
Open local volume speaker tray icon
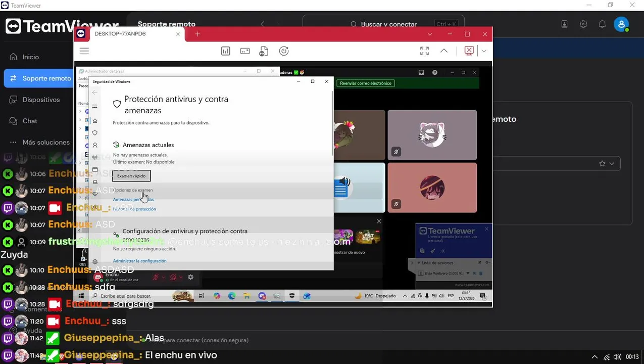point(617,357)
